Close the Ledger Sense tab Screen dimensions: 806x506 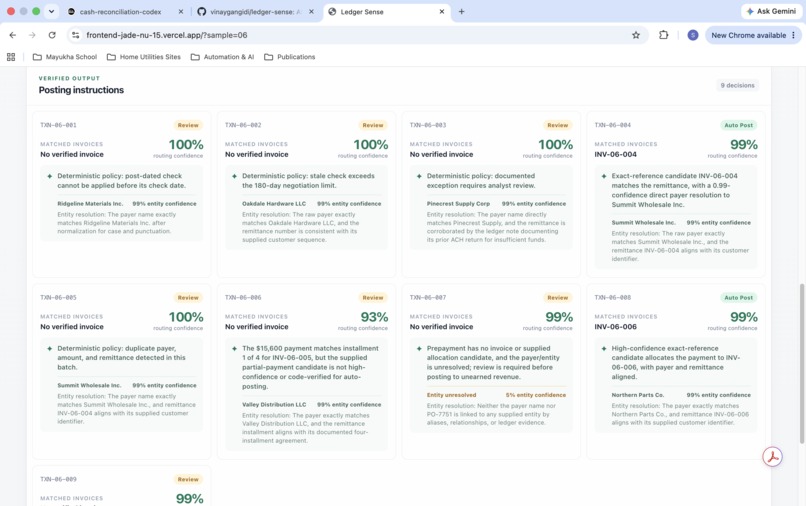tap(442, 11)
